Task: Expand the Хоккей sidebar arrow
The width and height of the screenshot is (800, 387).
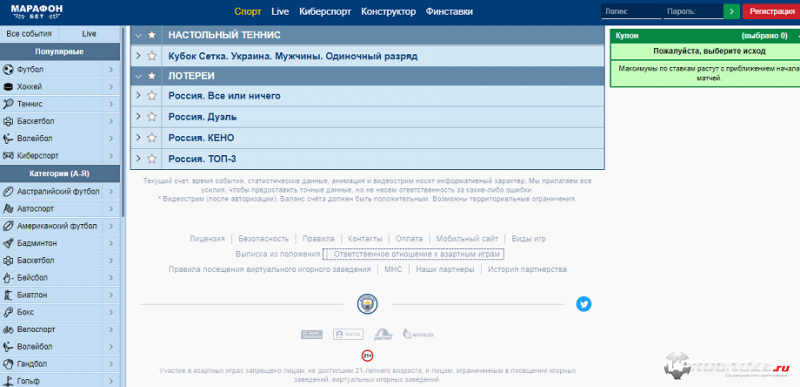Action: (x=111, y=87)
